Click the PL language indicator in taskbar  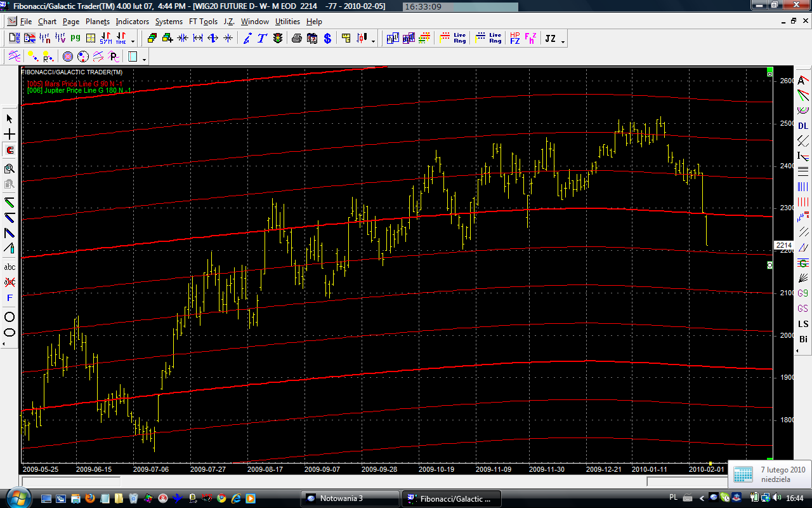pos(673,497)
